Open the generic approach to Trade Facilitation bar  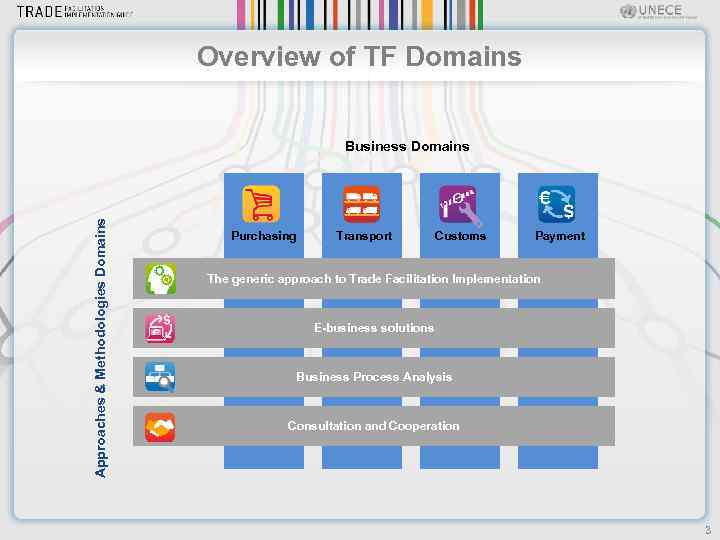374,279
